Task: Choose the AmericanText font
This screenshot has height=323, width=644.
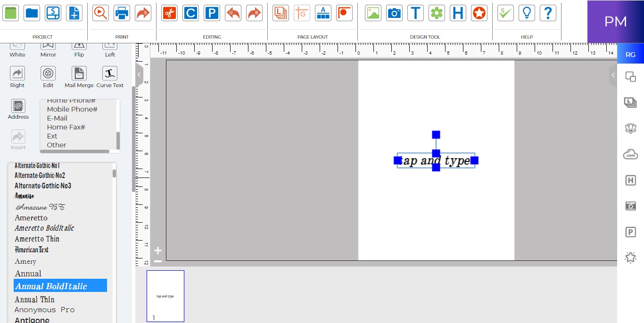Action: pos(32,250)
